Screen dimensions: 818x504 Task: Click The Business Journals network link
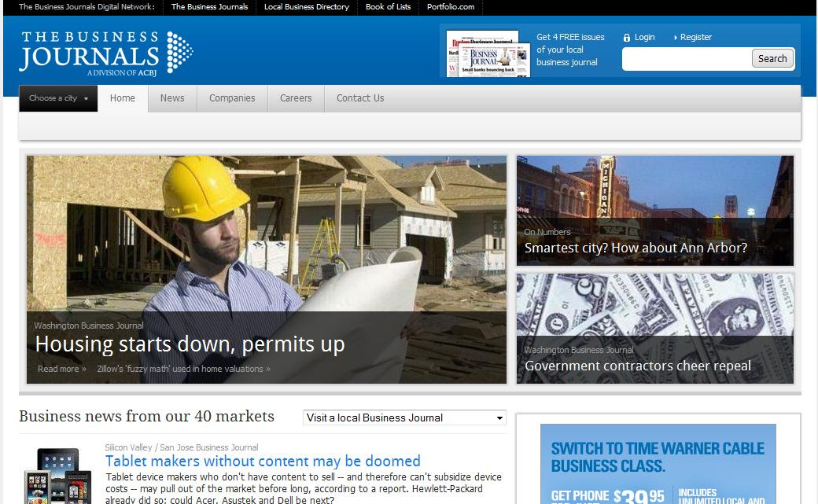click(x=210, y=7)
